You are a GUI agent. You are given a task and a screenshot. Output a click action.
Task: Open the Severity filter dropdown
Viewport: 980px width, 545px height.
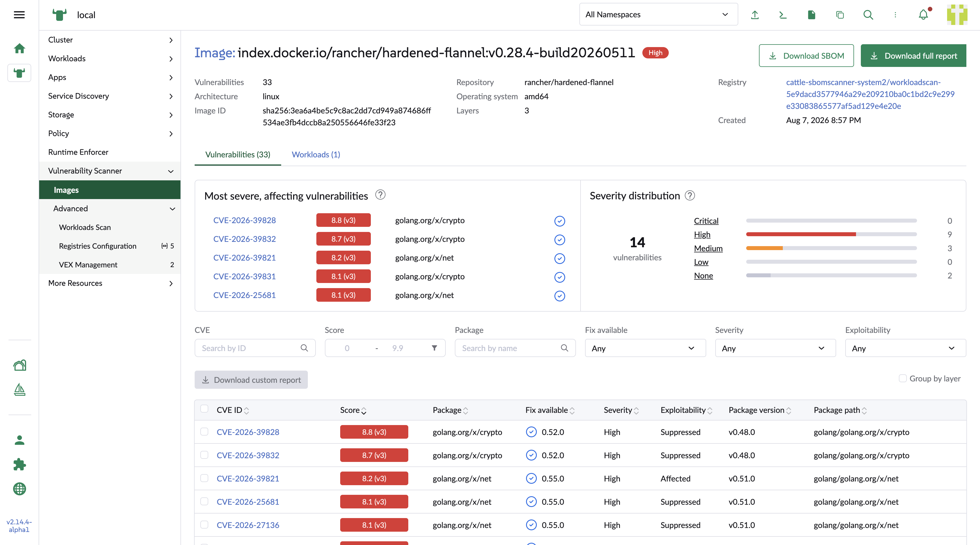775,348
